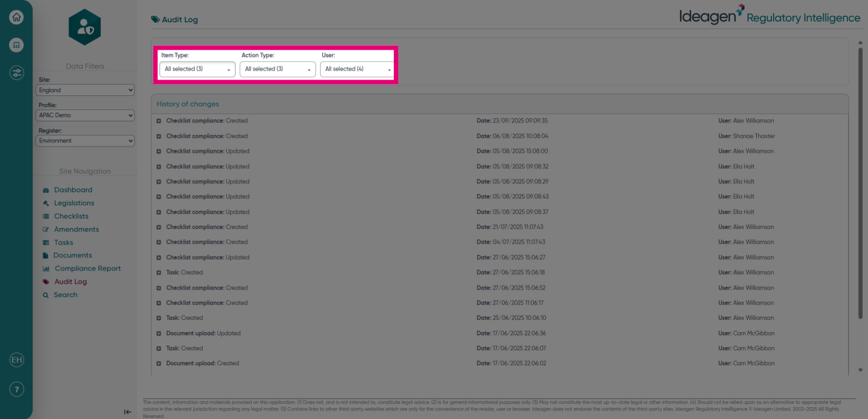Open the Item Type filter dropdown

coord(197,69)
